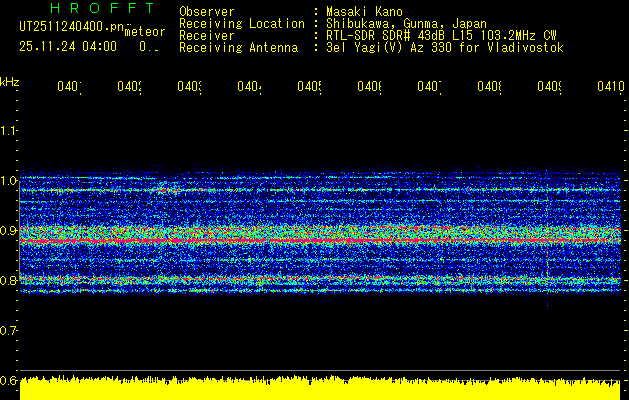This screenshot has width=629, height=400.
Task: Click the kHz axis unit label
Action: point(10,81)
